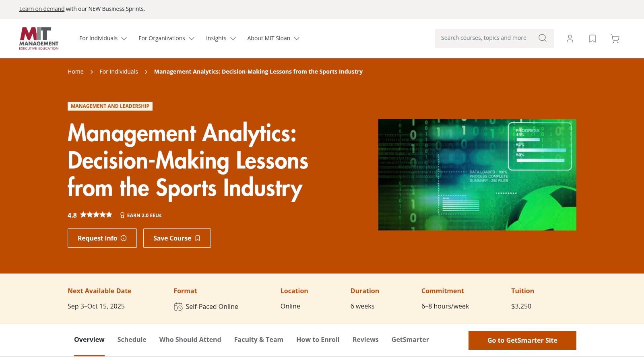644x362 pixels.
Task: Click the Sep 3–Oct 15, 2025 date
Action: click(96, 306)
